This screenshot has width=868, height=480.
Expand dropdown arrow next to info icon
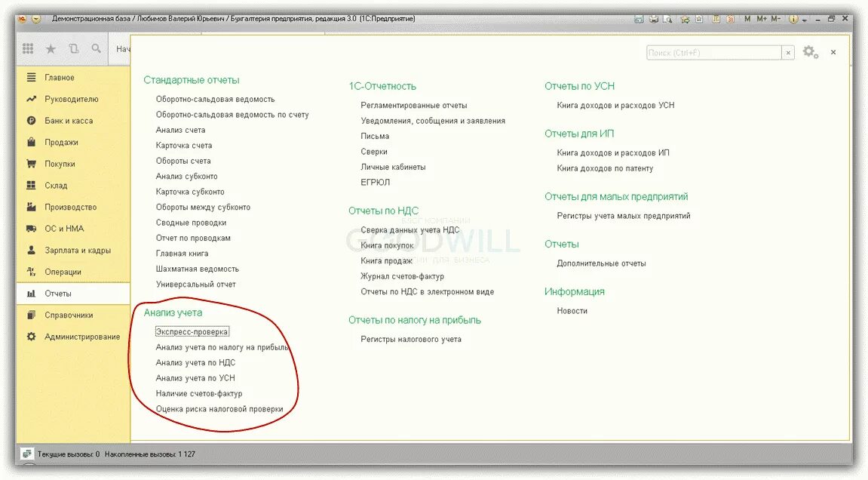click(x=805, y=20)
